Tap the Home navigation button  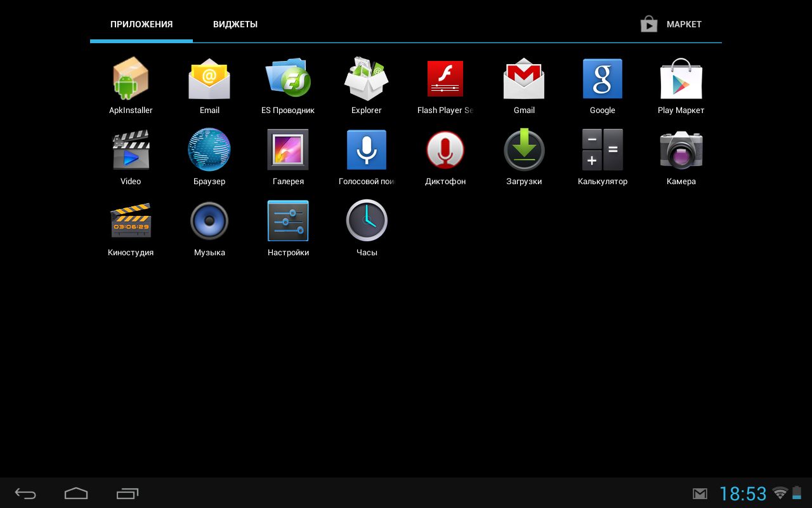tap(76, 493)
